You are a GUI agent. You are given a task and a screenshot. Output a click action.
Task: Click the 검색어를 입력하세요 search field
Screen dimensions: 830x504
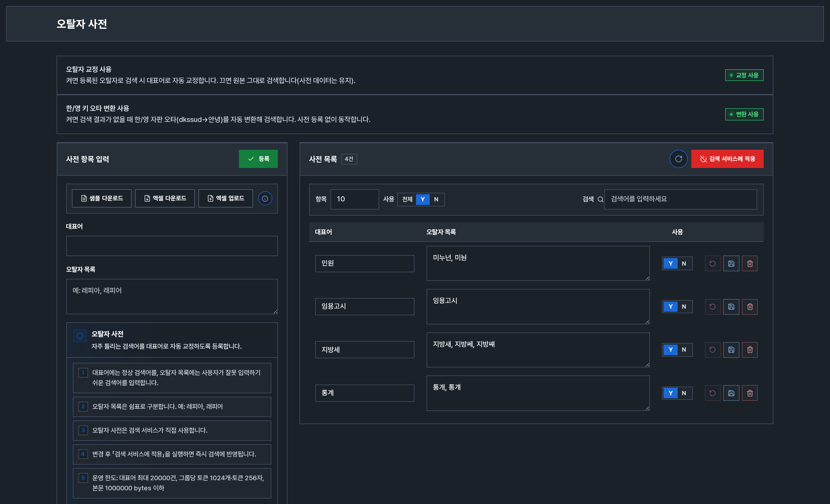tap(680, 199)
